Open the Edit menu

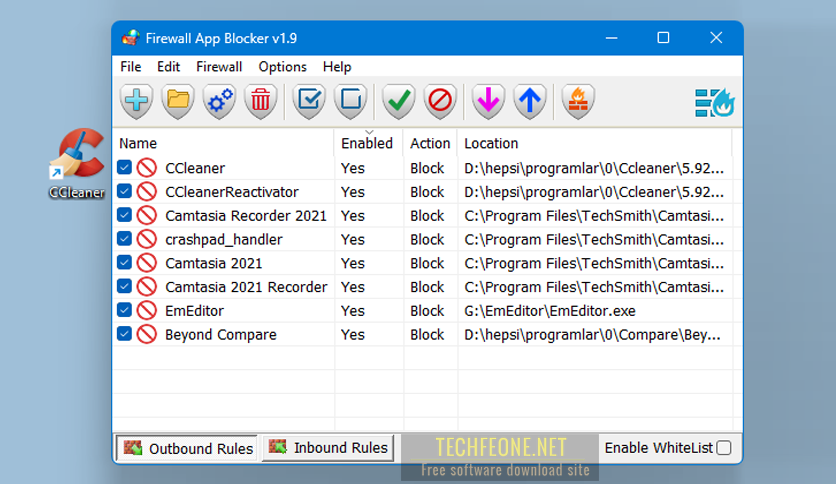coord(168,67)
